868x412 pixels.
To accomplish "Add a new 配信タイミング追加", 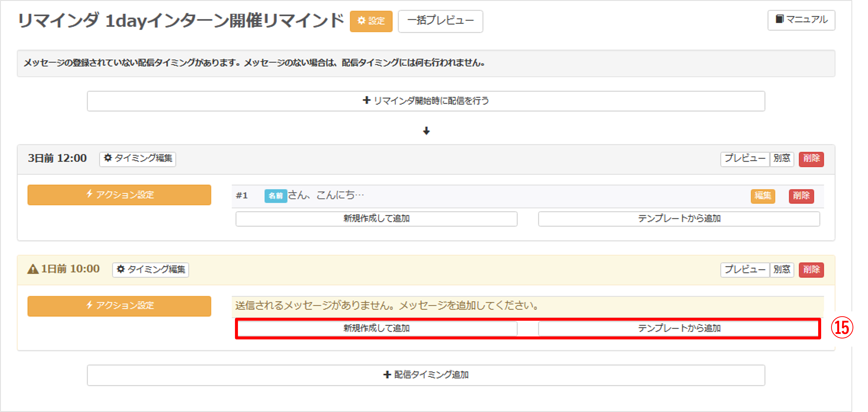I will coord(426,375).
